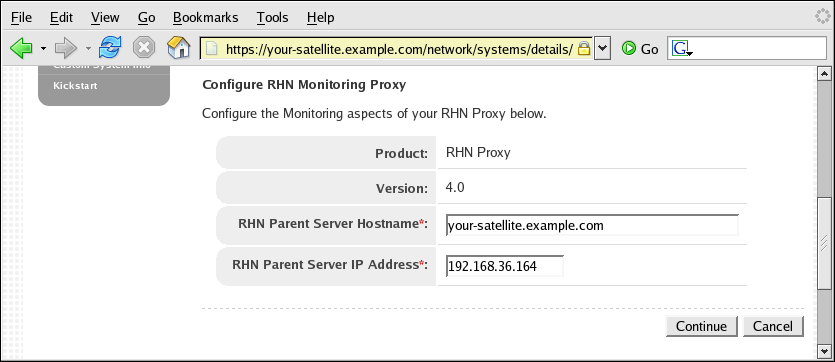Image resolution: width=835 pixels, height=362 pixels.
Task: Open the Back history dropdown arrow
Action: (43, 49)
